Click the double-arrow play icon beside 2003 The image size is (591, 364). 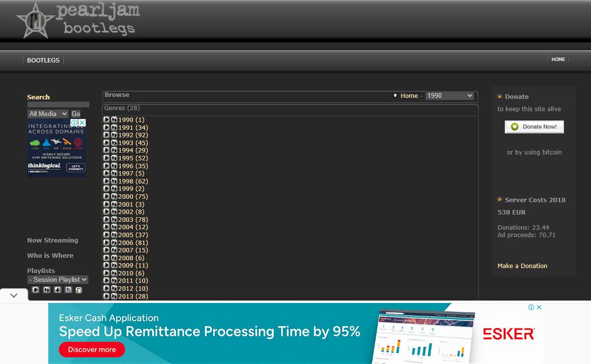pos(114,219)
